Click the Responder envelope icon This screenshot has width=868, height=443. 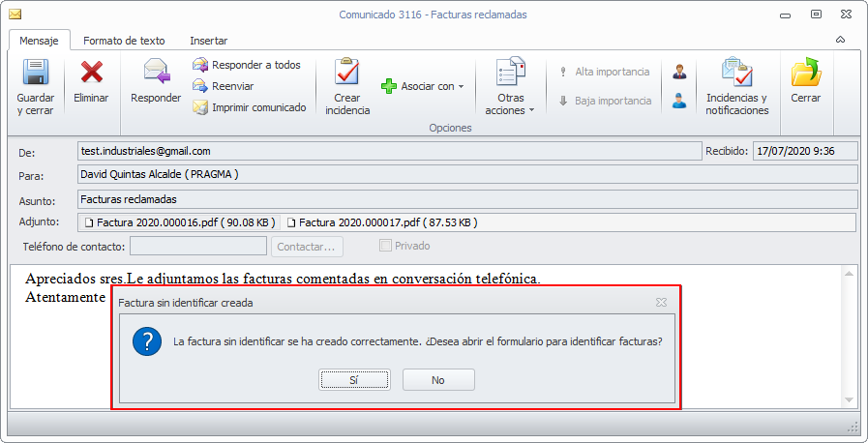tap(157, 72)
